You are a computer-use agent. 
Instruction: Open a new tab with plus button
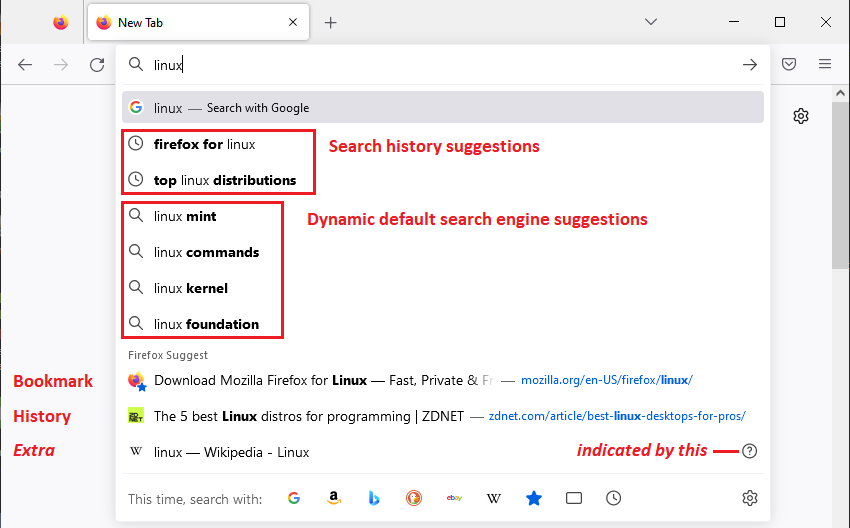click(331, 23)
